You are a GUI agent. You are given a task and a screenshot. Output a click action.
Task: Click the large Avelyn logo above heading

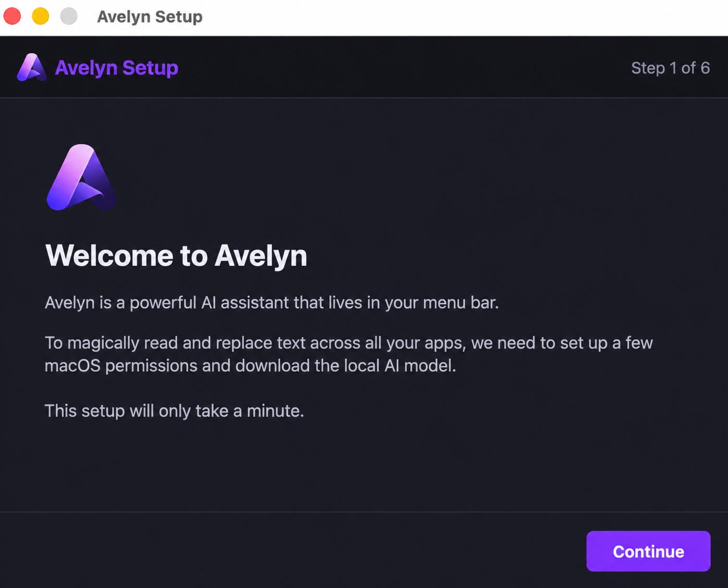[81, 177]
